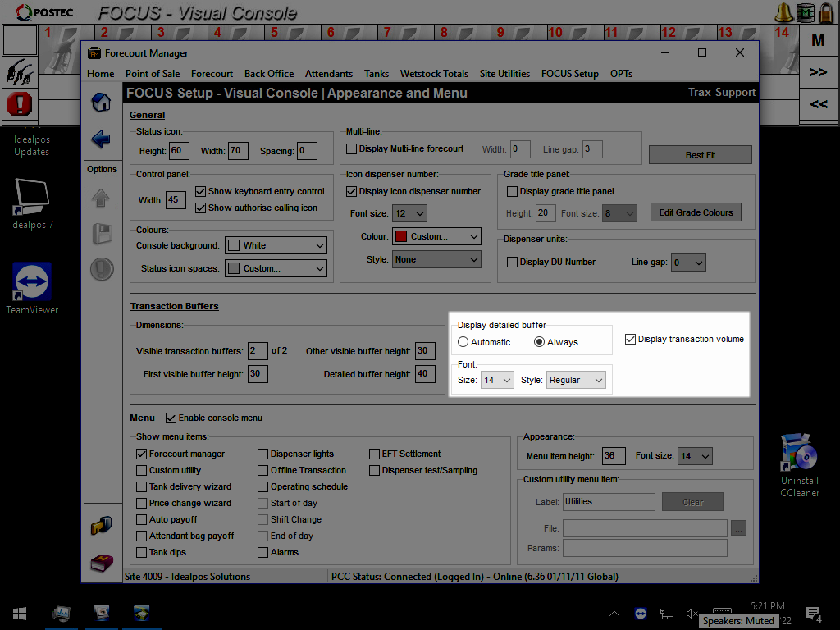Open the buffer font Size dropdown
The height and width of the screenshot is (630, 840).
tap(497, 380)
